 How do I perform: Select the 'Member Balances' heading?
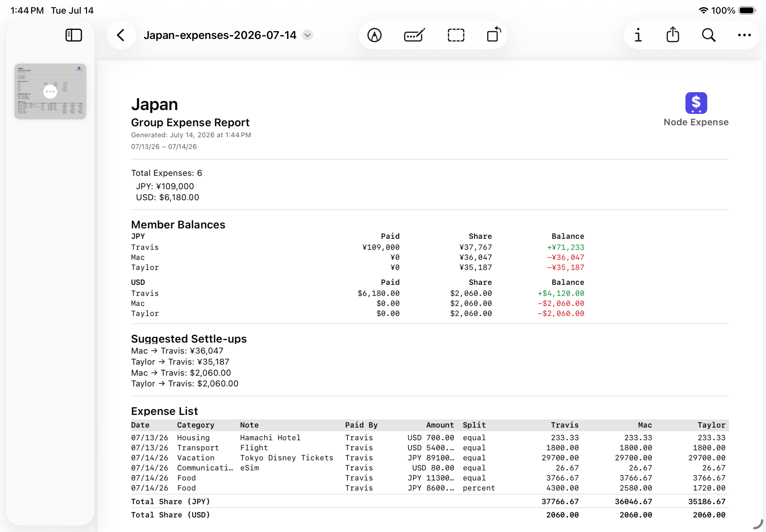tap(178, 225)
